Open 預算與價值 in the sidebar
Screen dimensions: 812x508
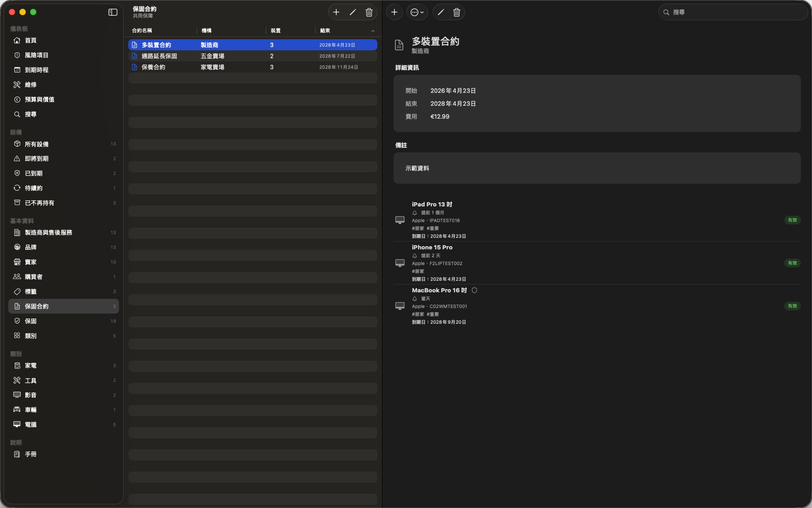64,100
